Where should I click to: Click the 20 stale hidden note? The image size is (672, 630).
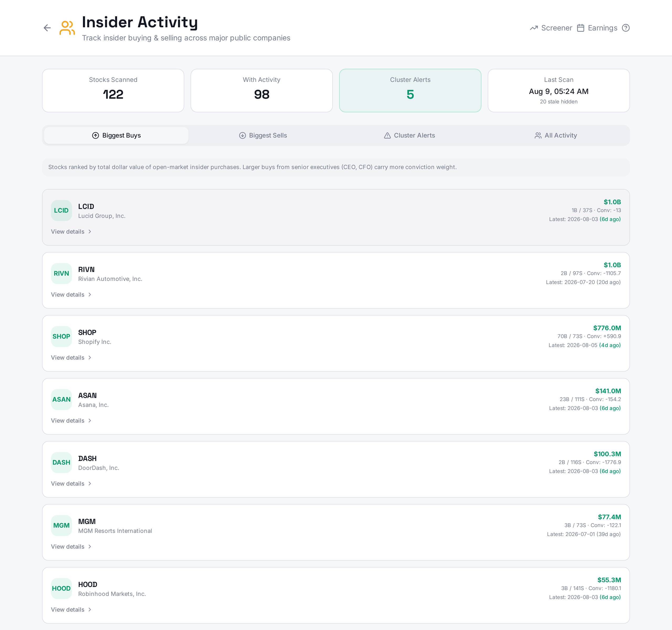point(558,102)
